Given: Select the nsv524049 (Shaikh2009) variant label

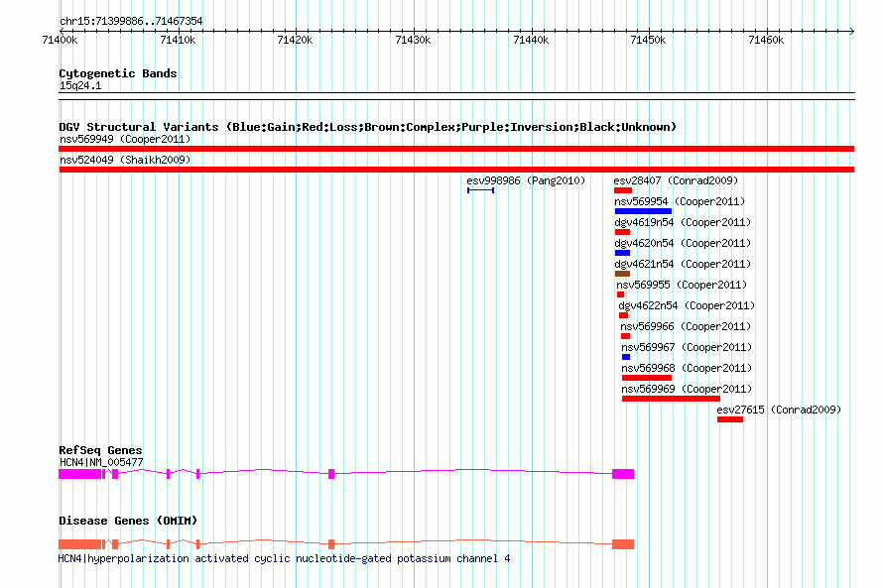Looking at the screenshot, I should pos(125,160).
